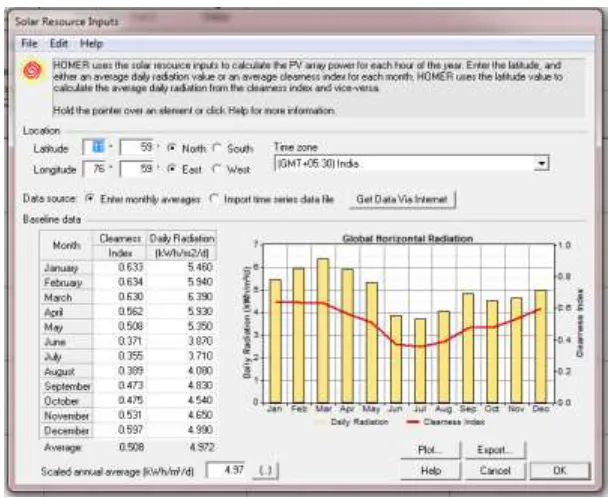Image resolution: width=614 pixels, height=498 pixels.
Task: Cancel the Solar Resource Inputs dialog
Action: coord(495,471)
